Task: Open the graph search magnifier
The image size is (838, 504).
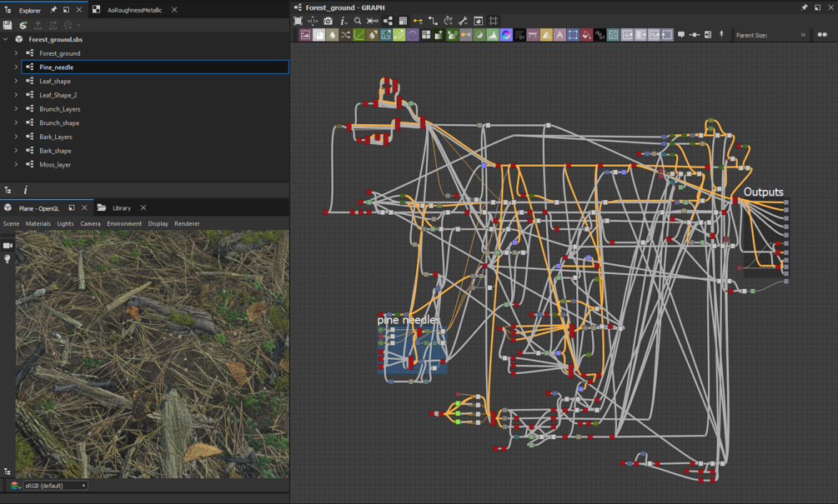Action: click(358, 21)
